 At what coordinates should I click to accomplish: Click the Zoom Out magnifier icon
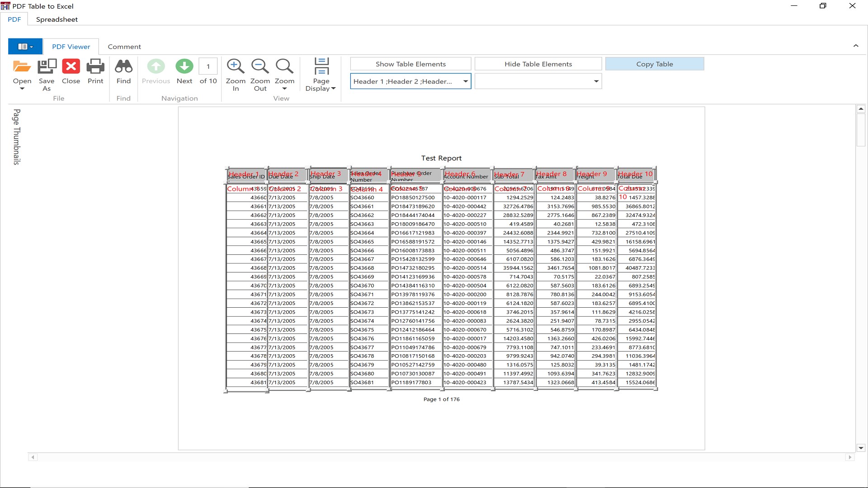coord(260,67)
